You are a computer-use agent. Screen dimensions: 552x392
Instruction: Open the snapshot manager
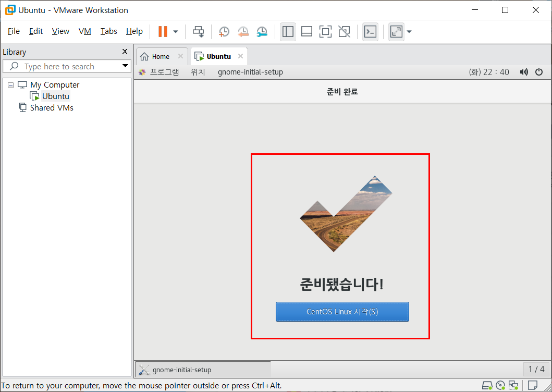(x=262, y=31)
